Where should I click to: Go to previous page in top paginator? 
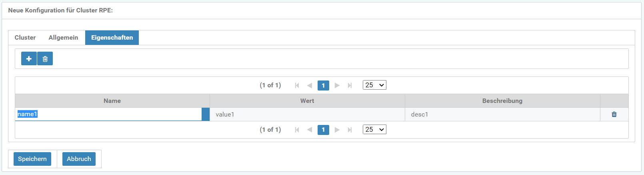pyautogui.click(x=310, y=85)
